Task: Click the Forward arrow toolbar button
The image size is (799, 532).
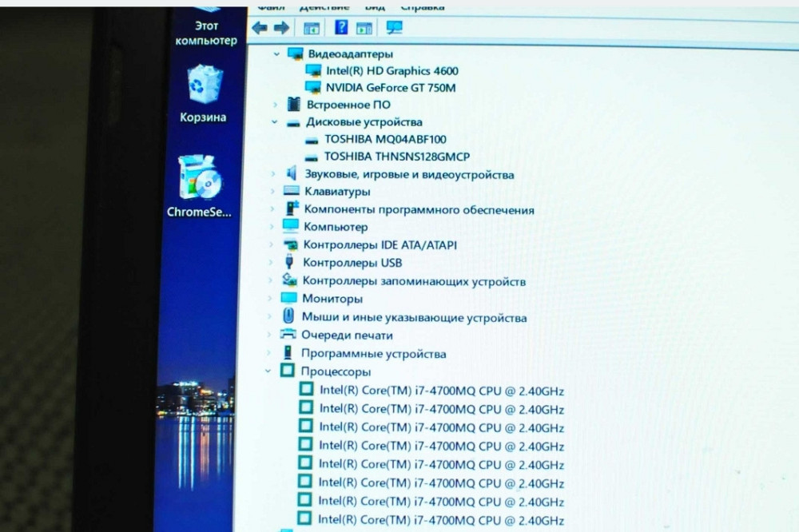Action: [281, 28]
